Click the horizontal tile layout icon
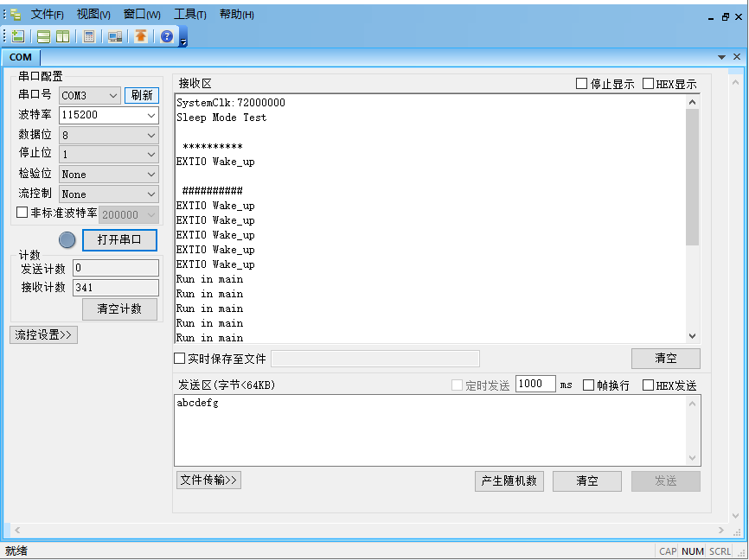 tap(43, 36)
